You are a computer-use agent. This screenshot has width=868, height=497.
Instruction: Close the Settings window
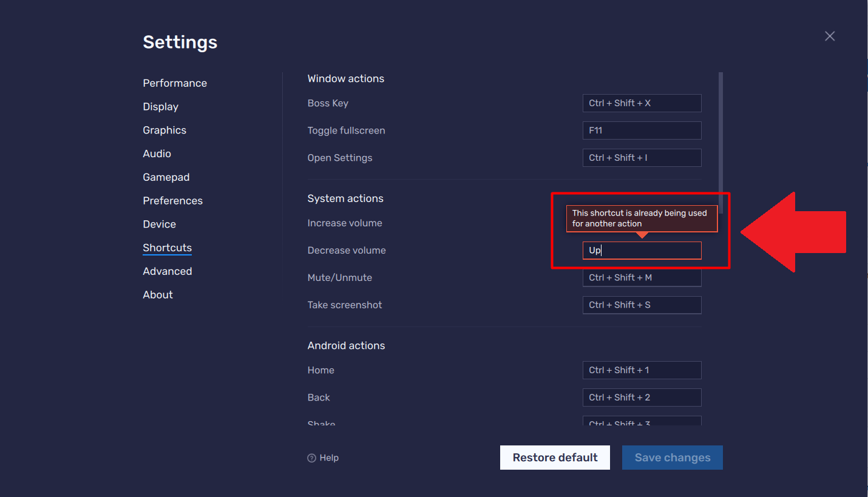(829, 36)
